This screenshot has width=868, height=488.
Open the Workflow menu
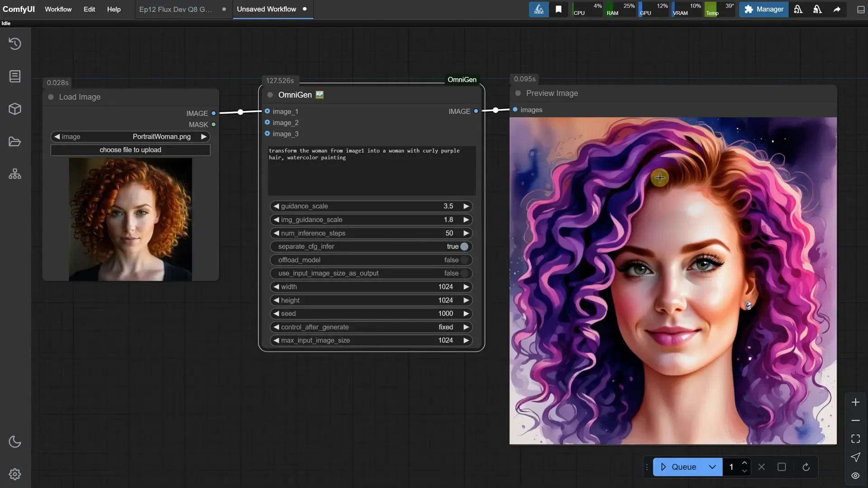[58, 9]
